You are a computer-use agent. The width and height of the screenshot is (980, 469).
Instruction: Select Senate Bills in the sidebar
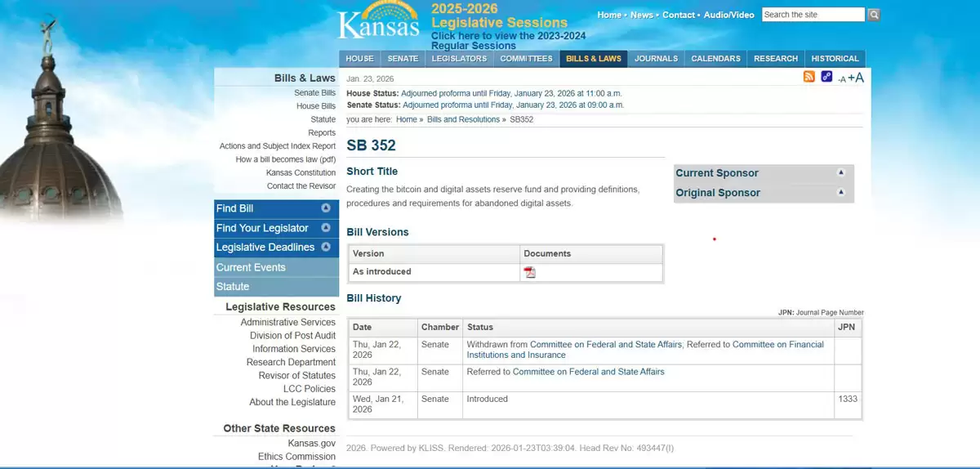coord(314,93)
